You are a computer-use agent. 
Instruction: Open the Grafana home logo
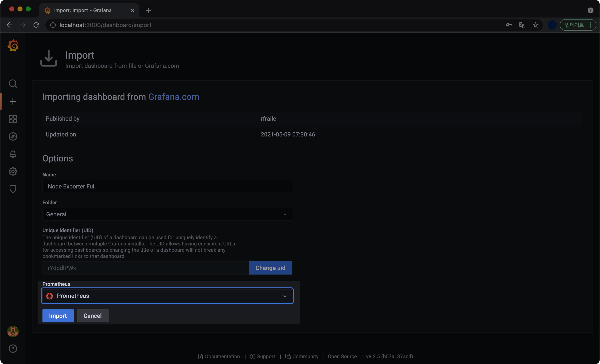pyautogui.click(x=13, y=46)
